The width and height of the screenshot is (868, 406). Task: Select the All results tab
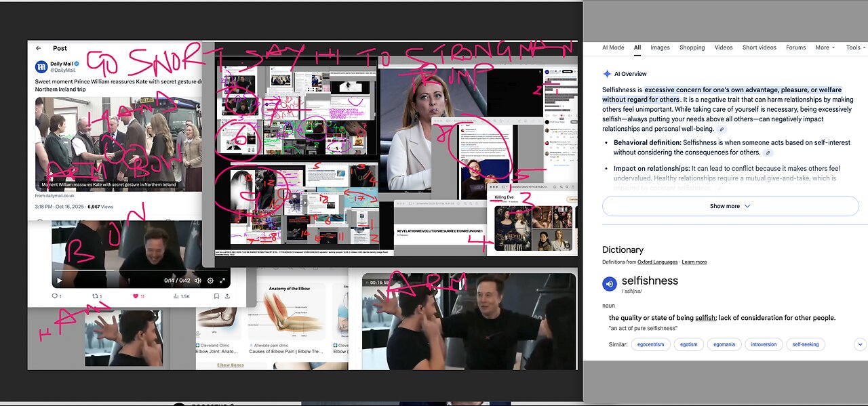(x=637, y=47)
